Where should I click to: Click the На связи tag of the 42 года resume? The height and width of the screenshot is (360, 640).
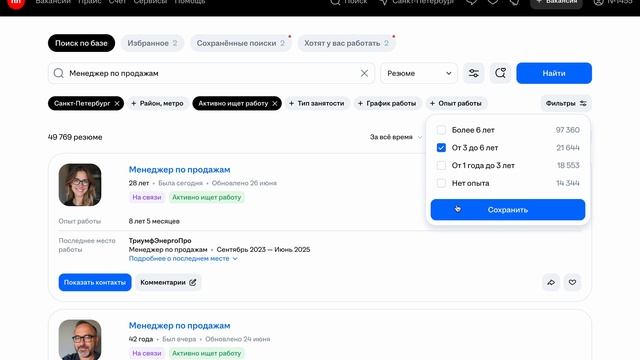(x=147, y=353)
